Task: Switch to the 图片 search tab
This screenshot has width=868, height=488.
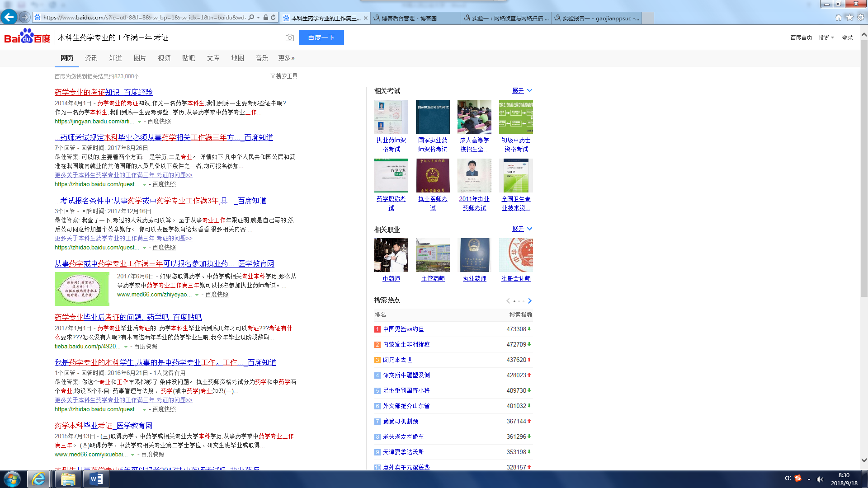Action: click(x=140, y=58)
